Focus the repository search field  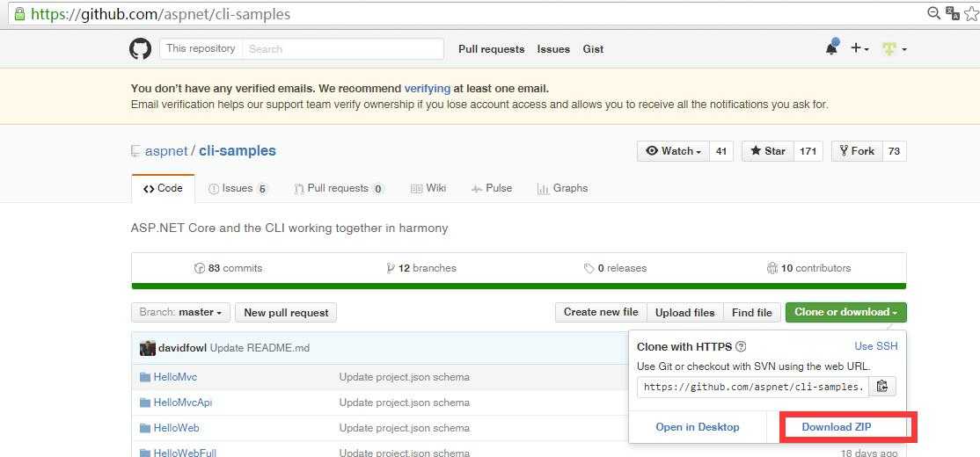[343, 48]
